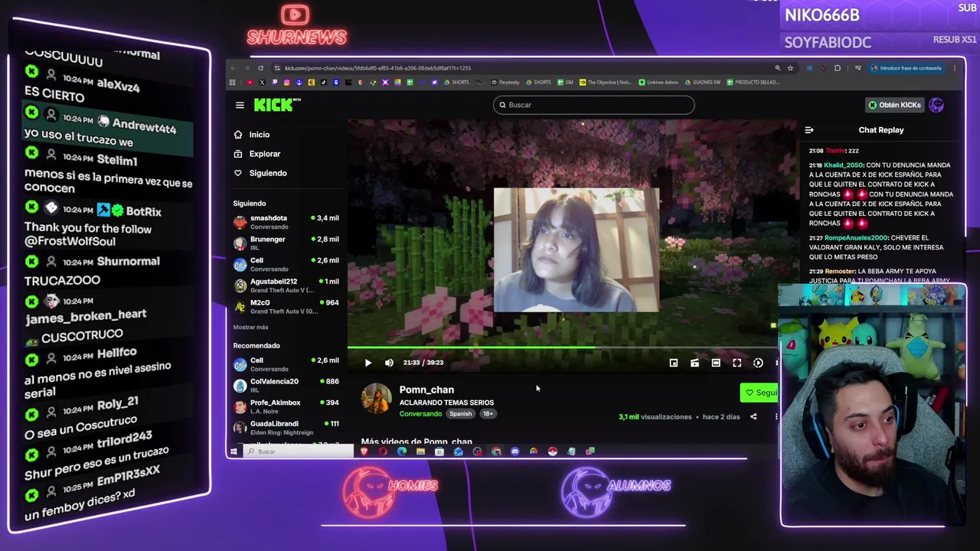Open the GM bookmark
This screenshot has width=980, height=551.
[565, 83]
